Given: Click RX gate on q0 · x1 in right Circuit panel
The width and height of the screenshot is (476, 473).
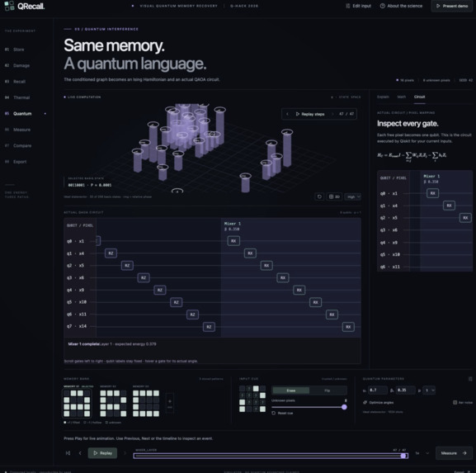Looking at the screenshot, I should coord(433,193).
